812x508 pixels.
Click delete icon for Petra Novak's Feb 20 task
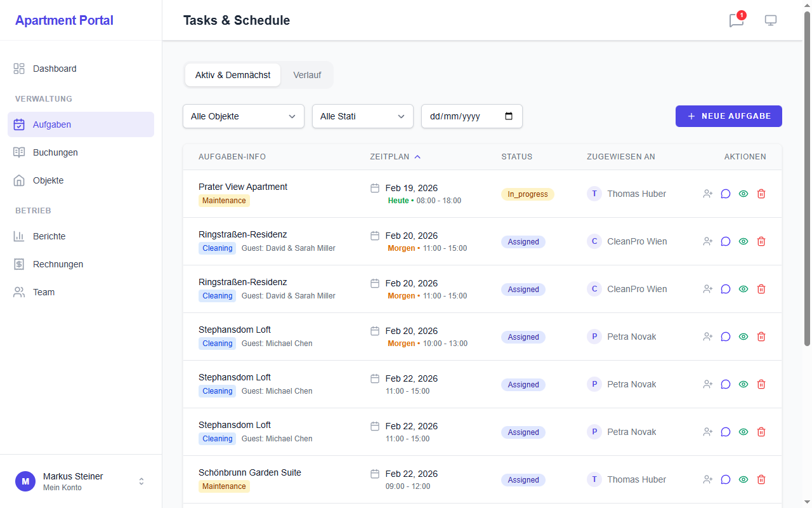point(761,337)
